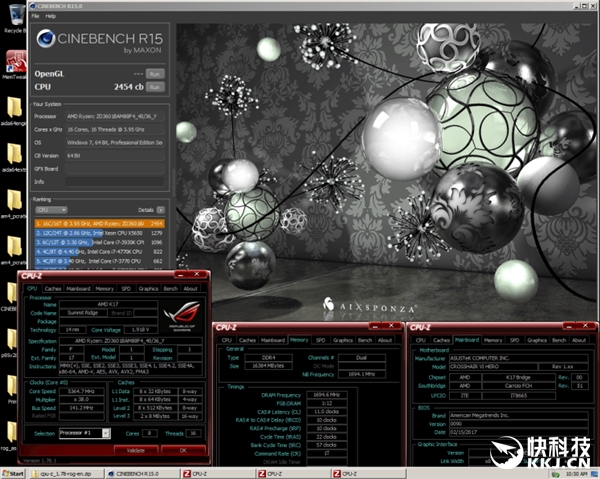Select the Core i7-3930K ranking row
The width and height of the screenshot is (600, 479).
coord(99,242)
